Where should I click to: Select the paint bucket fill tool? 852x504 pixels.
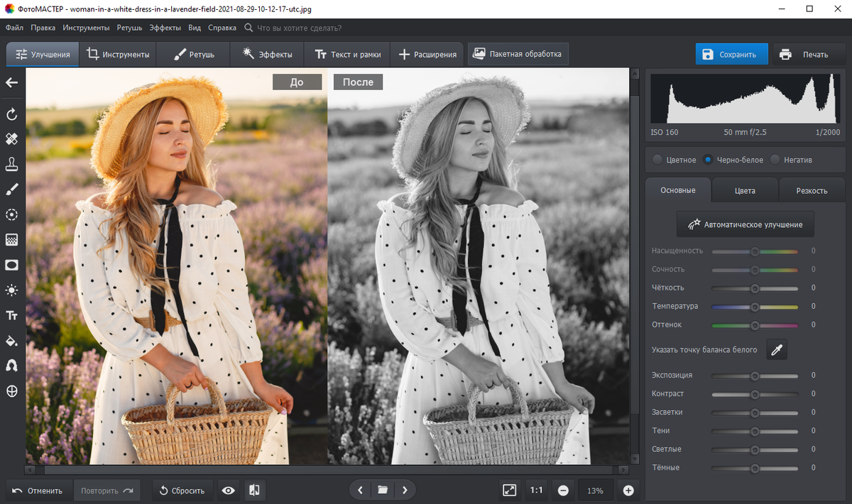11,341
